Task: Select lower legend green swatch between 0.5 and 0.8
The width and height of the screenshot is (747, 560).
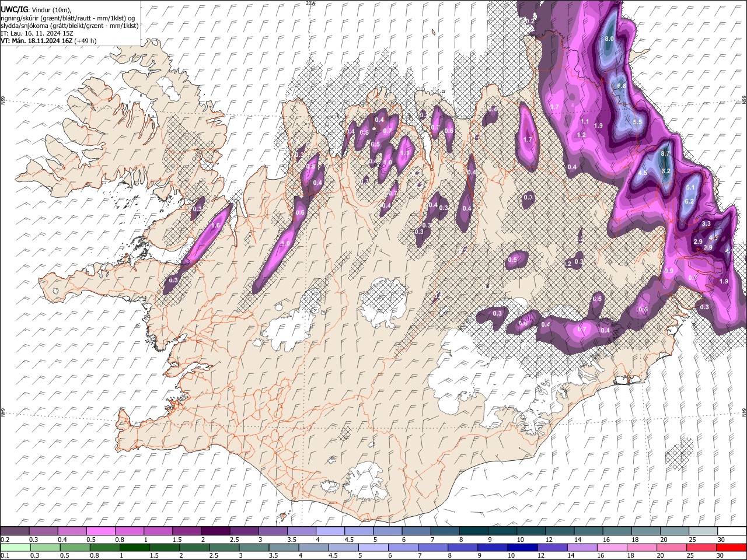Action: 75,547
